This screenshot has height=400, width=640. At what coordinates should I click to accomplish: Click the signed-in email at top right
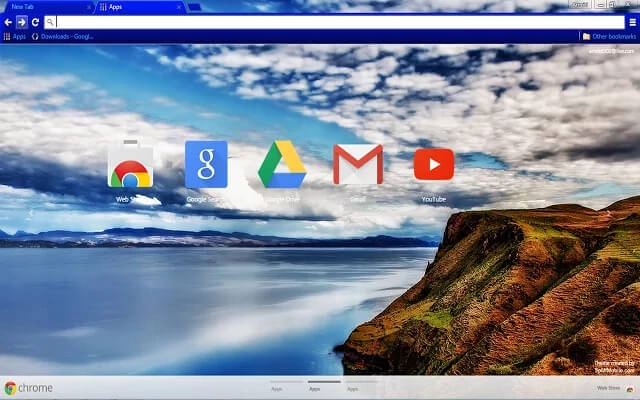(x=611, y=51)
